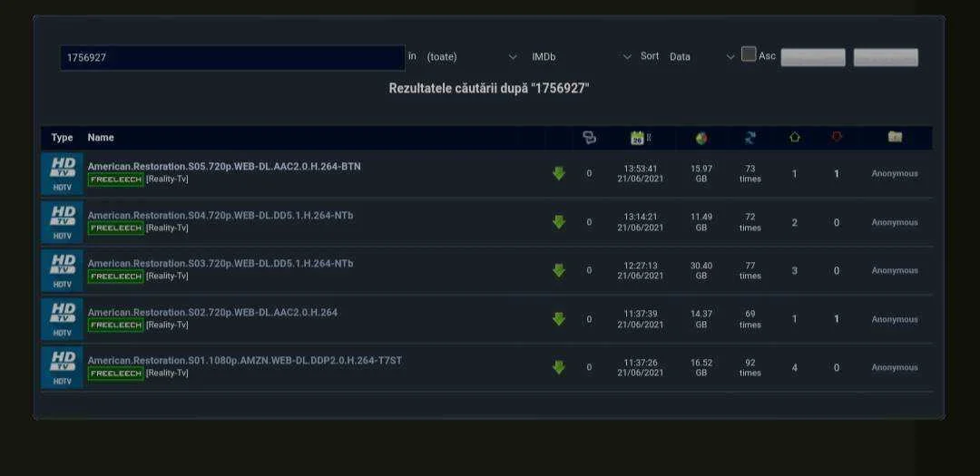Open the (toate) category dropdown
Viewport: 980px width, 476px height.
[x=472, y=57]
